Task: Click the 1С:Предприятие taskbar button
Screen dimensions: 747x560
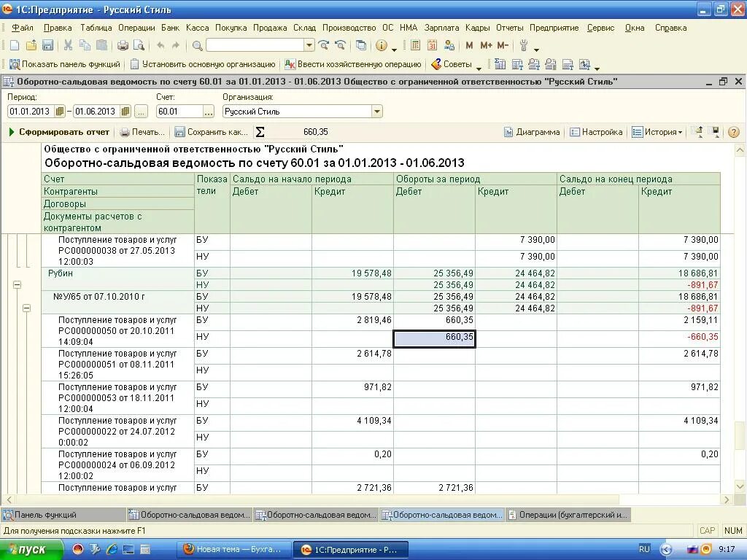Action: coord(350,550)
